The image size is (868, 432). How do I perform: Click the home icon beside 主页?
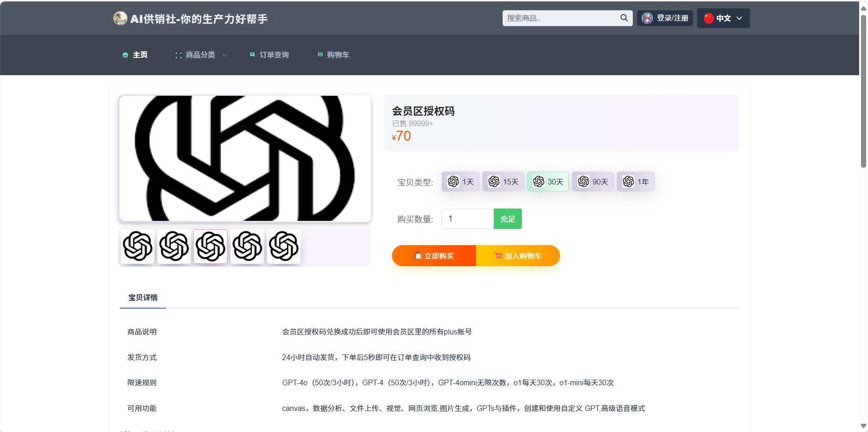tap(125, 55)
